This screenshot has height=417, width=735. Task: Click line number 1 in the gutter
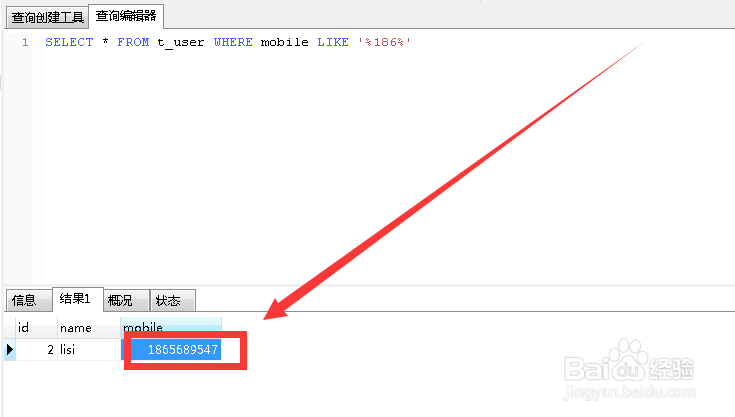[25, 42]
